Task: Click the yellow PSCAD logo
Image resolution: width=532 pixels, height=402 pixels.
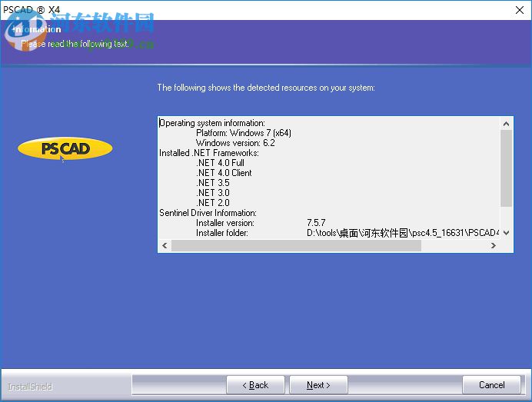Action: [x=65, y=149]
